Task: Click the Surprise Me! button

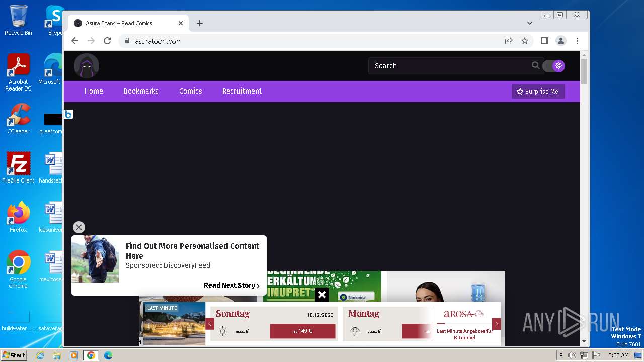Action: point(538,92)
